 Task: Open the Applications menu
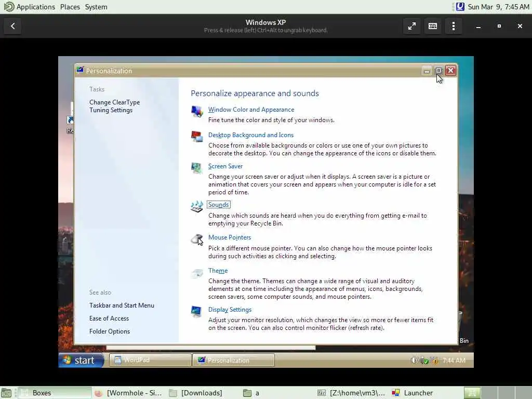35,7
